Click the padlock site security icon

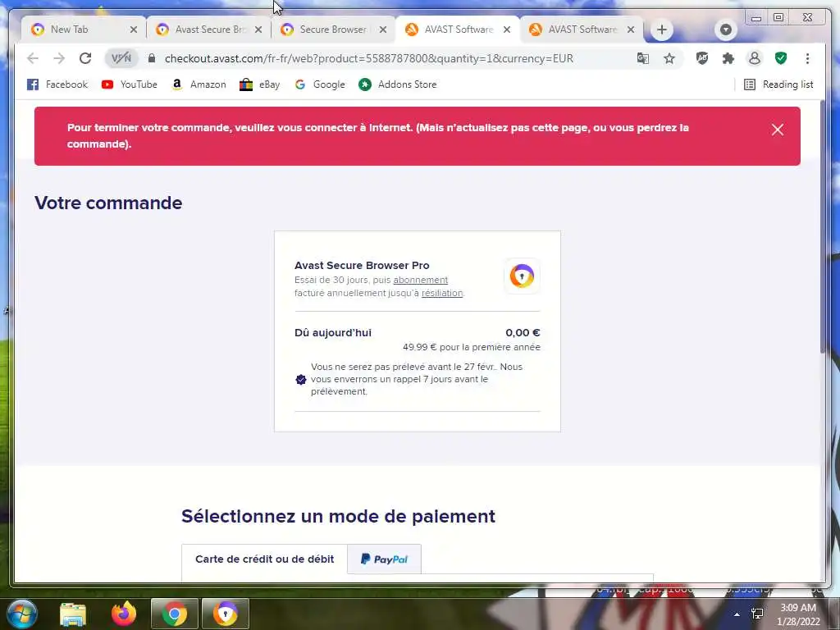[152, 58]
